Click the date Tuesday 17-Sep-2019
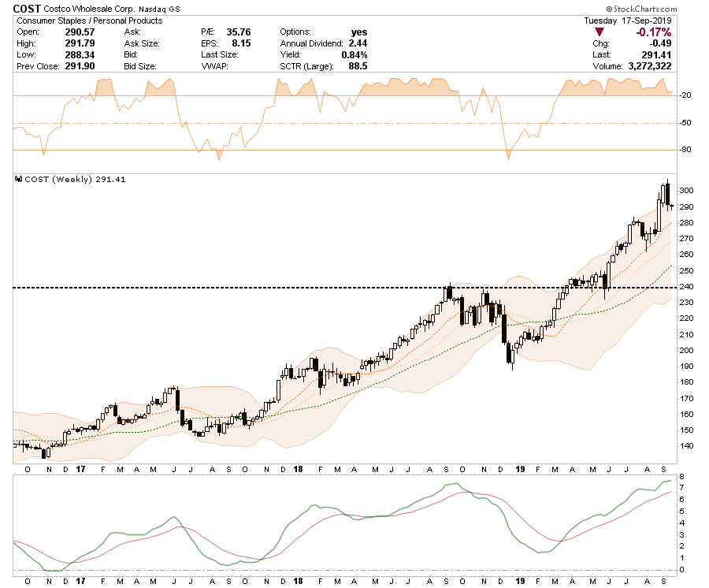Image resolution: width=709 pixels, height=588 pixels. click(x=628, y=20)
